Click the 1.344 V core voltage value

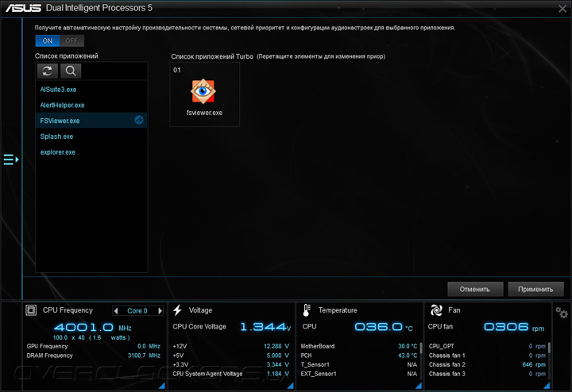265,327
